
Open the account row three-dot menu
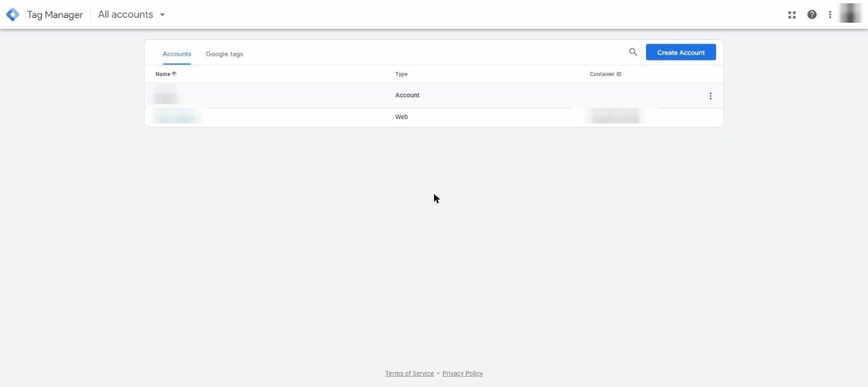710,96
